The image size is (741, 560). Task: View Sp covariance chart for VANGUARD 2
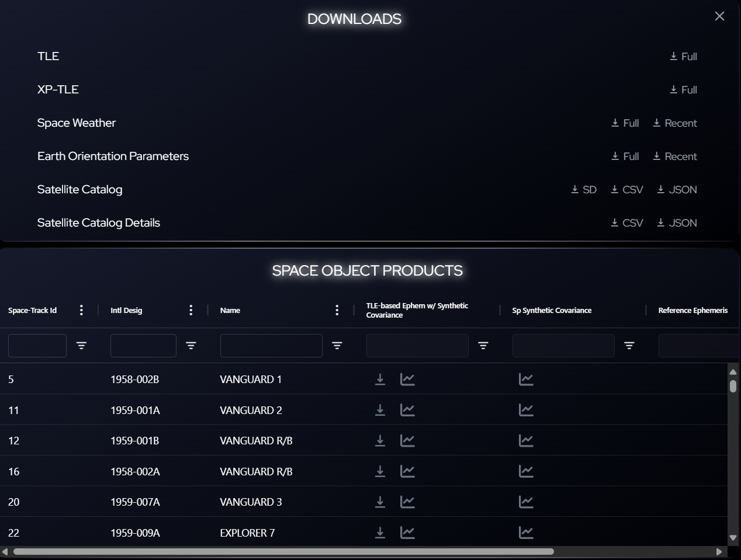coord(526,410)
